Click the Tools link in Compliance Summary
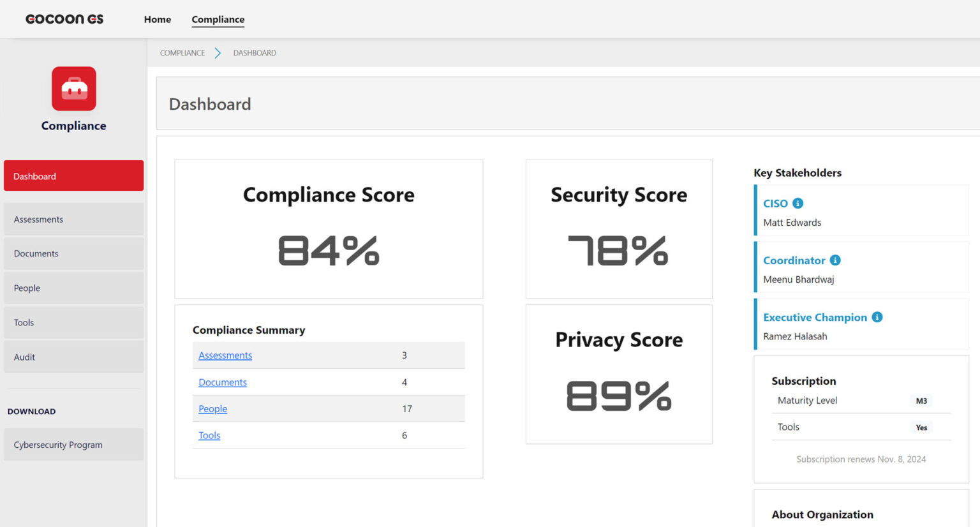The width and height of the screenshot is (980, 527). tap(209, 436)
